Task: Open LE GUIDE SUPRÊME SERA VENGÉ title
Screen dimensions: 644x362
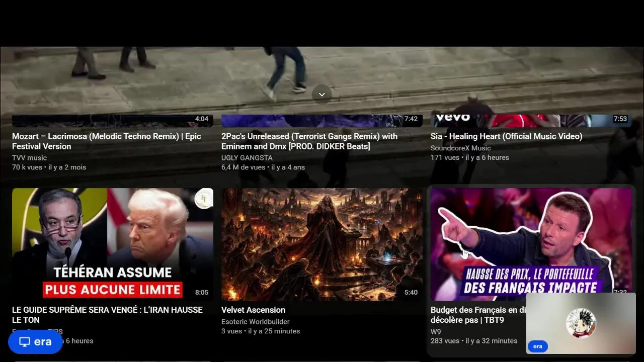Action: pos(107,315)
